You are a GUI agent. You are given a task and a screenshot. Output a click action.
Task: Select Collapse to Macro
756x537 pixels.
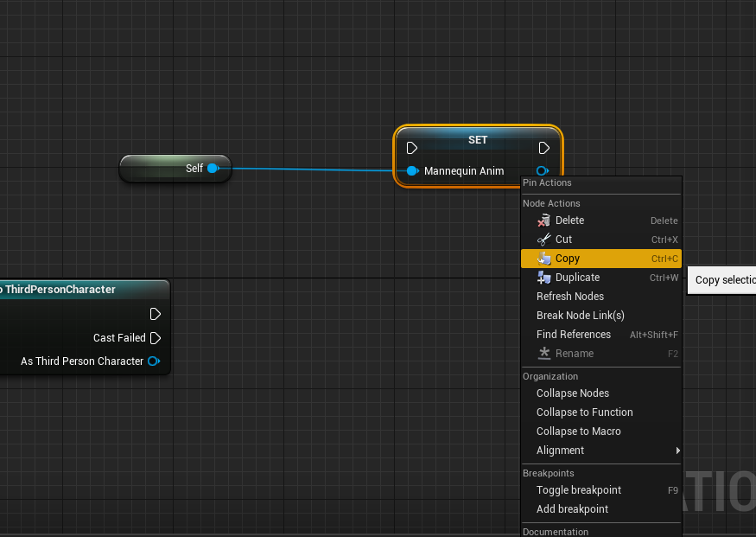tap(601, 432)
